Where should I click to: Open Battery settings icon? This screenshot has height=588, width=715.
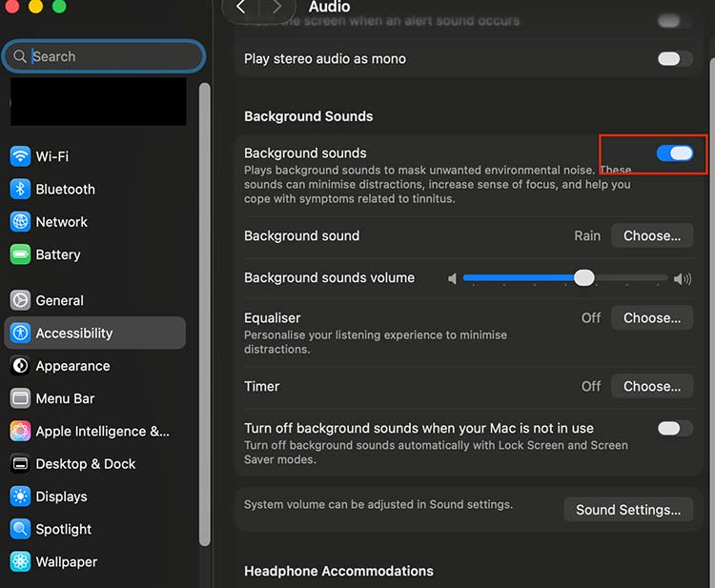(x=20, y=254)
